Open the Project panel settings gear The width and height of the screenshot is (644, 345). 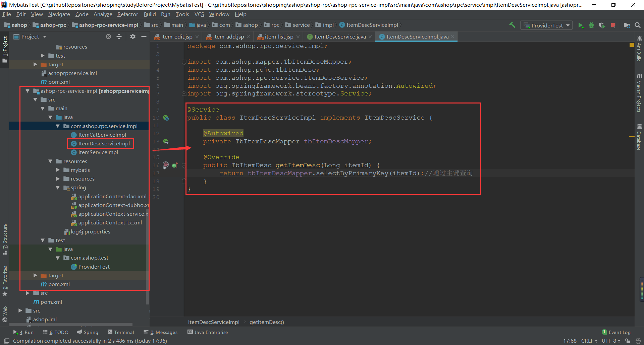tap(133, 37)
